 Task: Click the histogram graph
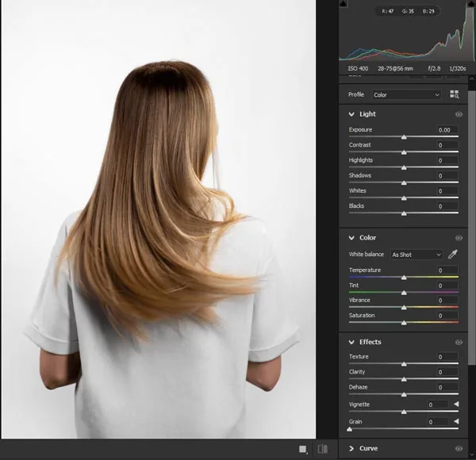click(x=406, y=30)
